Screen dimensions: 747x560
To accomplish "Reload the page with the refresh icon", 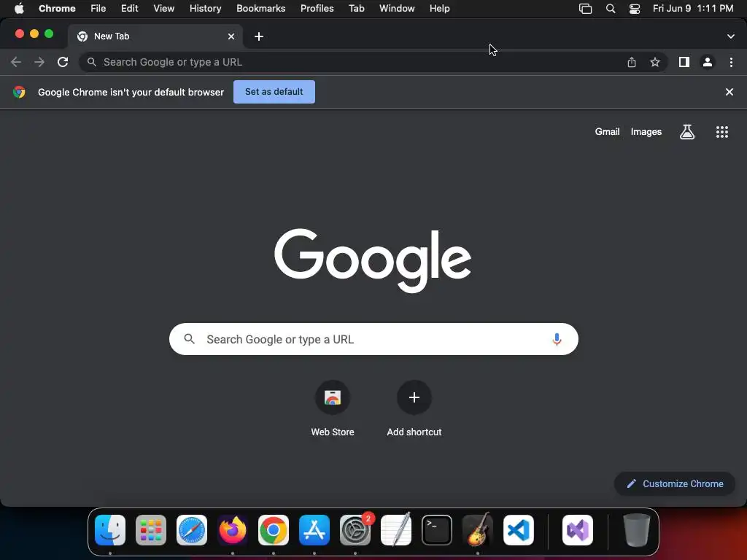I will (63, 62).
